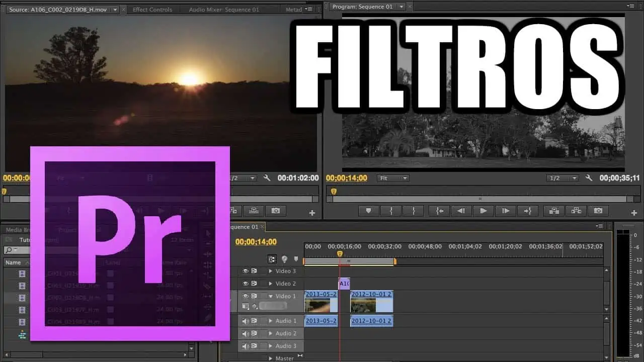Go to Out point in Program monitor

click(x=528, y=211)
